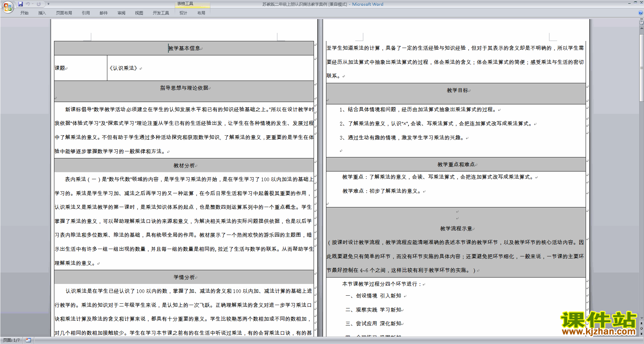
Task: Click the window split bar handle above scrollbar
Action: [x=641, y=19]
